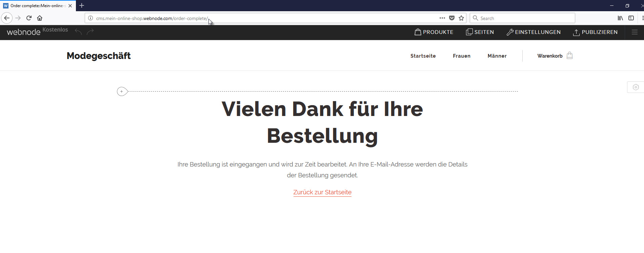Open the Firefox Library icon
This screenshot has height=253, width=644.
[620, 18]
